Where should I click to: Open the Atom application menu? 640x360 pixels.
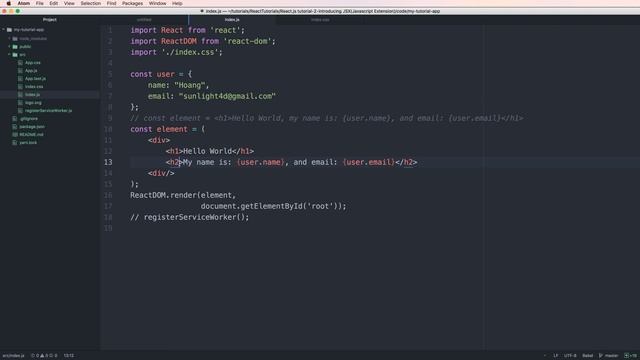[24, 3]
